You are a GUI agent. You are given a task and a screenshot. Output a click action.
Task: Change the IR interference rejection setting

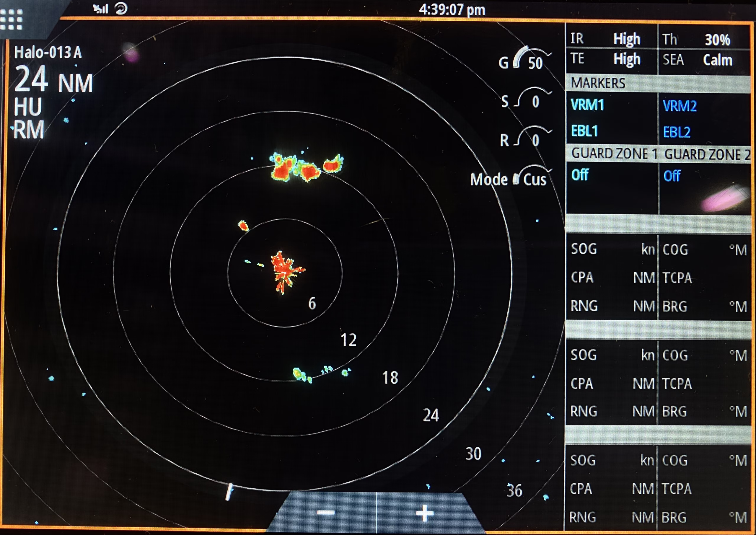click(x=611, y=39)
